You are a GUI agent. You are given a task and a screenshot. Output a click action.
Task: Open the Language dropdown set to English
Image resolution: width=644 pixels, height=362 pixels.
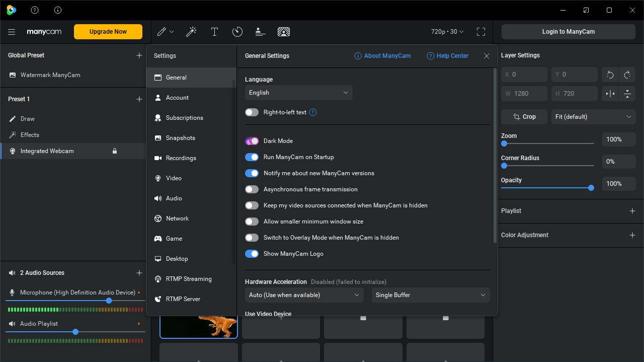pyautogui.click(x=299, y=93)
